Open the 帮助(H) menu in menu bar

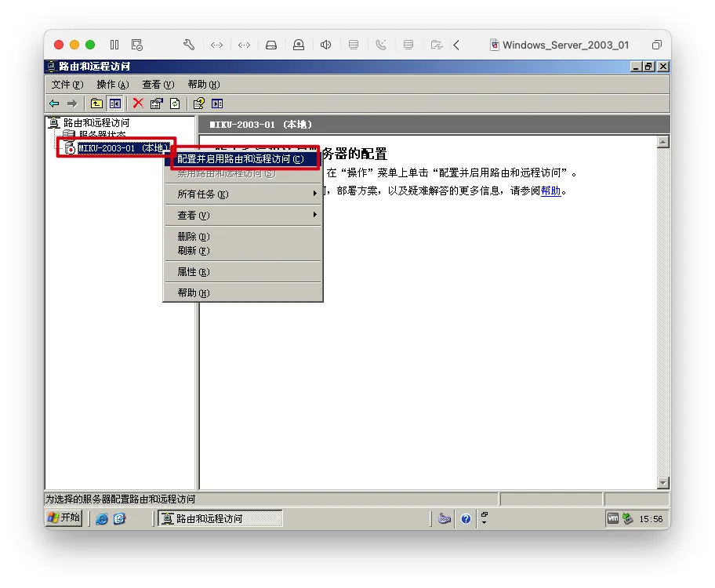(x=203, y=85)
